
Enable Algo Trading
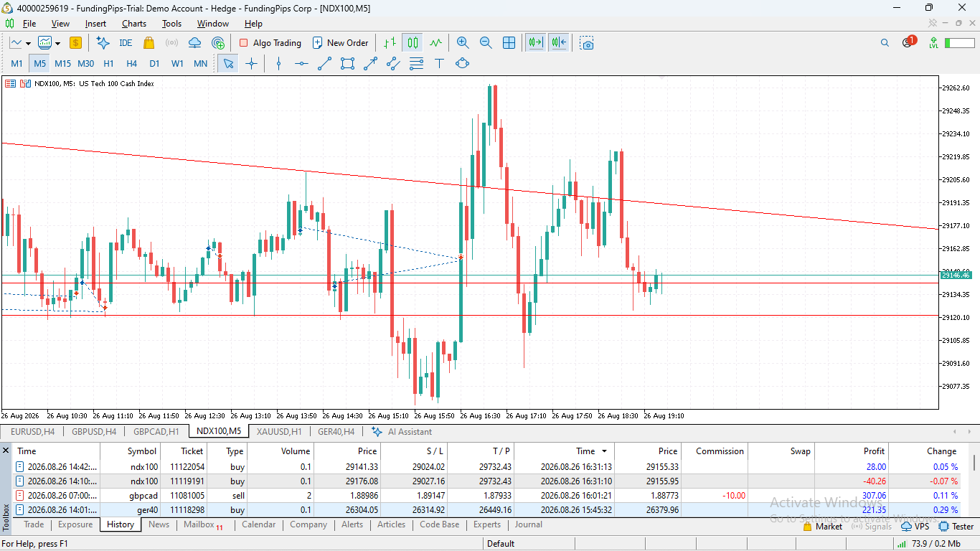(270, 43)
